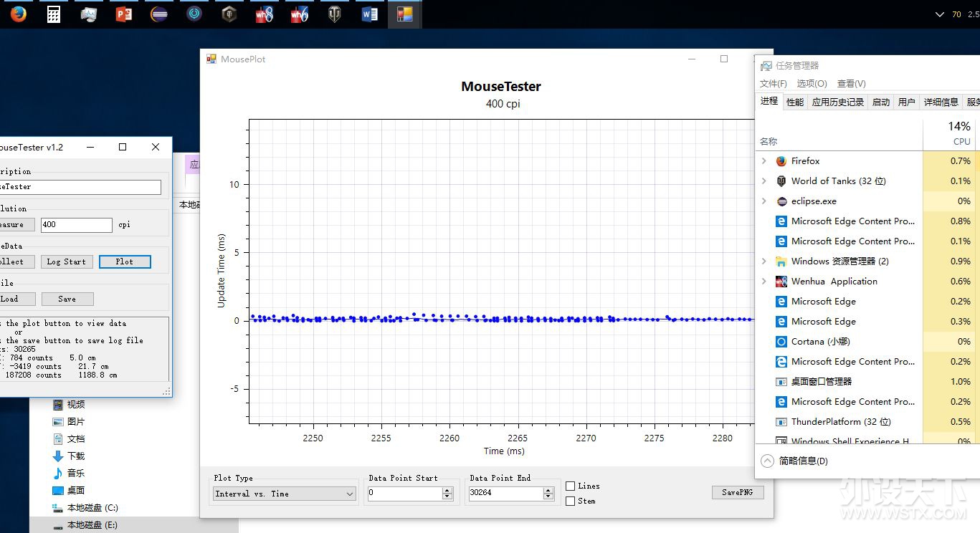The width and height of the screenshot is (980, 533).
Task: Click the cpi value input field
Action: [x=77, y=224]
